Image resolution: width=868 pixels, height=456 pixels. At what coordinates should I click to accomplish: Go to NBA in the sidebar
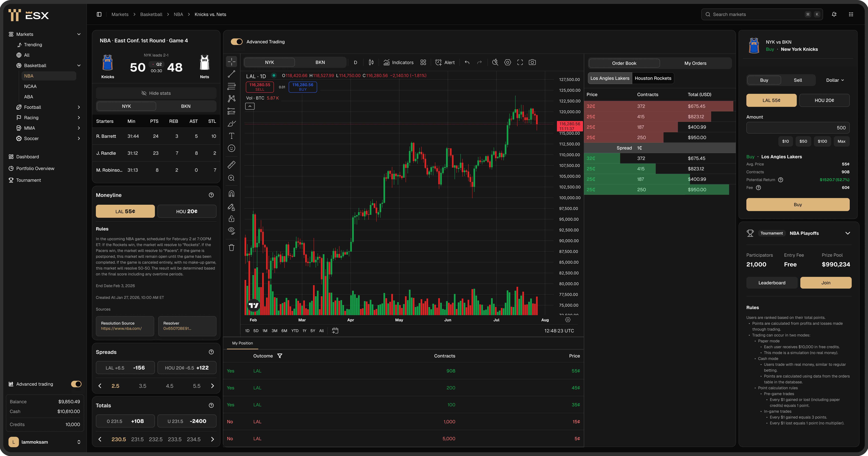coord(49,76)
